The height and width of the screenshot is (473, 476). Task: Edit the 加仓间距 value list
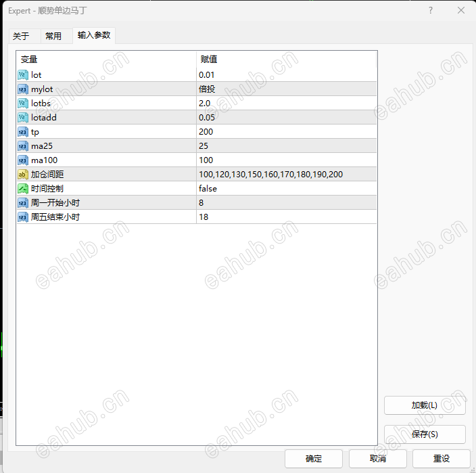(286, 175)
